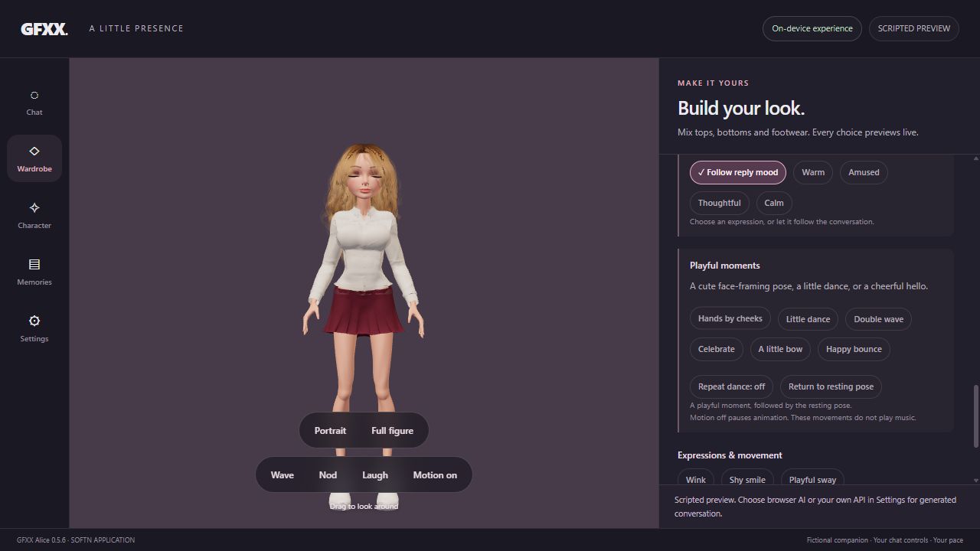This screenshot has height=551, width=980.
Task: Click the GFXX logo
Action: click(44, 29)
